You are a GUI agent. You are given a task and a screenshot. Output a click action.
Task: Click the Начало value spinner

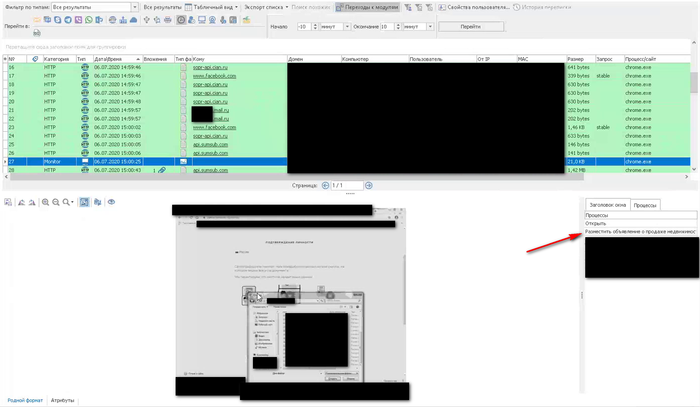coord(315,27)
